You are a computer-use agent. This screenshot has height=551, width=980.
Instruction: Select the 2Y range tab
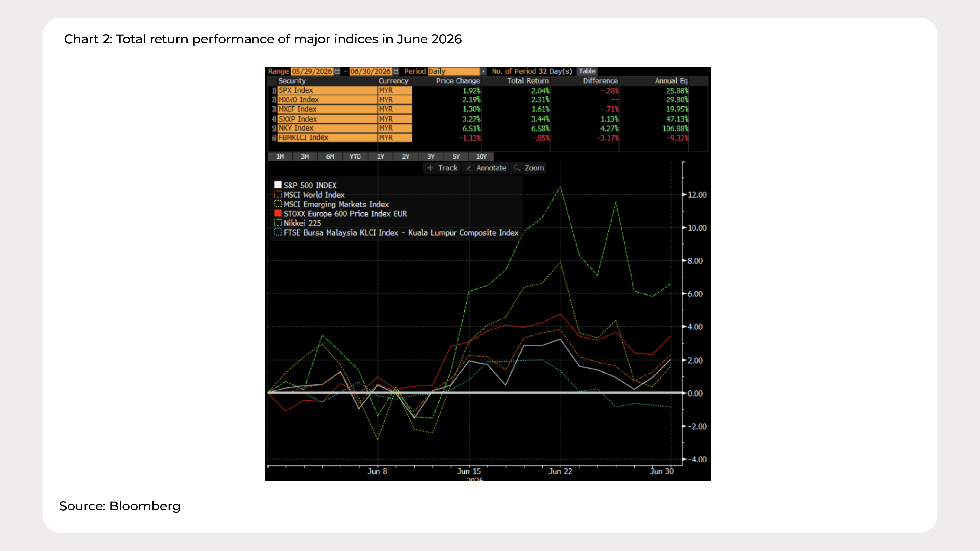pyautogui.click(x=405, y=157)
